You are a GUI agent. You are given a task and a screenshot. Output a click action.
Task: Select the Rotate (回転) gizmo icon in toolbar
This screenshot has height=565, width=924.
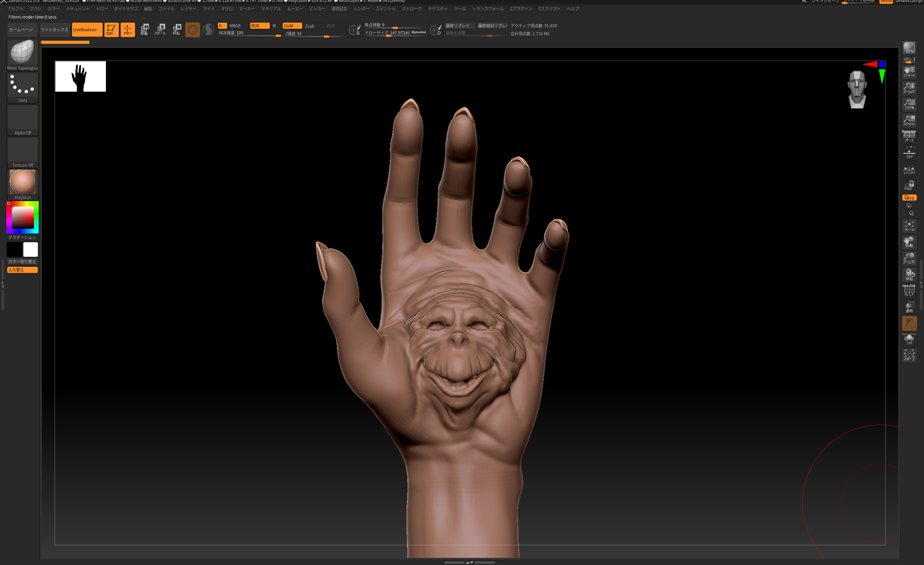[177, 29]
